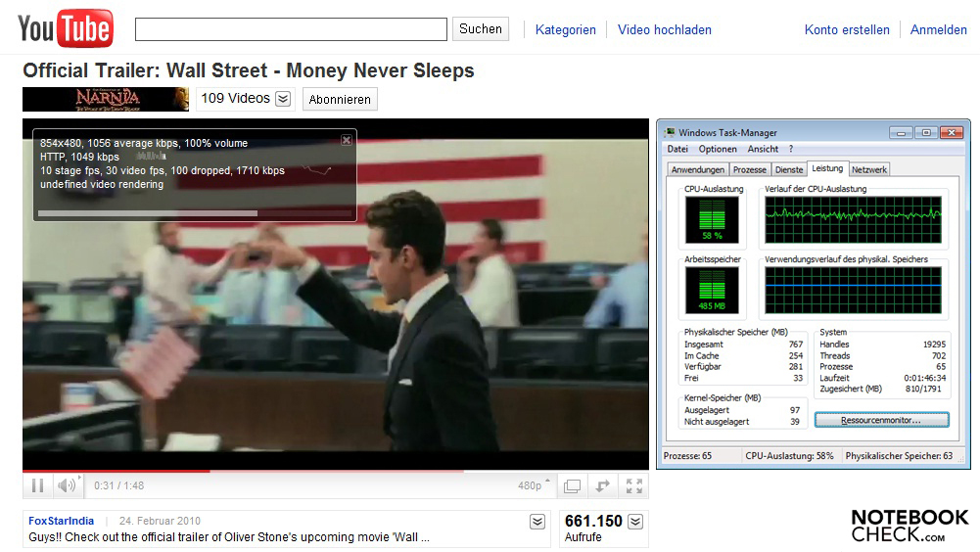The image size is (980, 552).
Task: Open Optionen menu in Task-Manager
Action: point(718,149)
